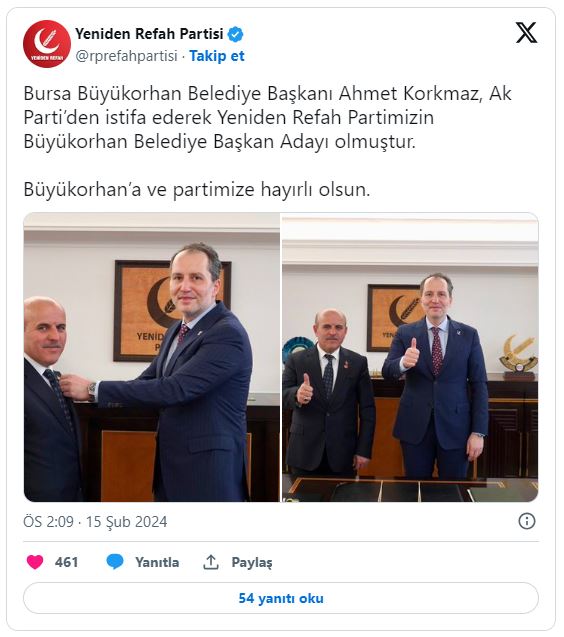
Task: Click the Büyükorhan'a ve partimize line
Action: point(197,189)
